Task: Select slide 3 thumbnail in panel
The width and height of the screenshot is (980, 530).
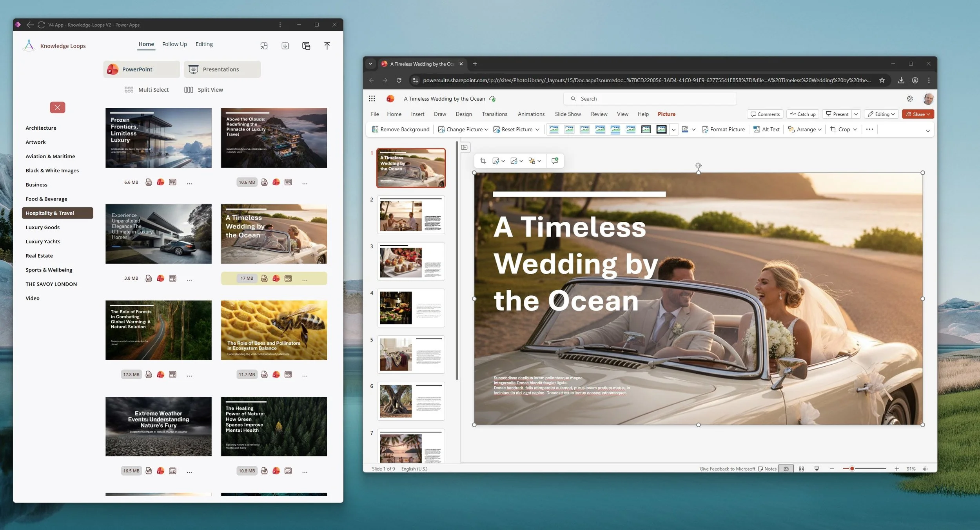Action: [x=410, y=261]
